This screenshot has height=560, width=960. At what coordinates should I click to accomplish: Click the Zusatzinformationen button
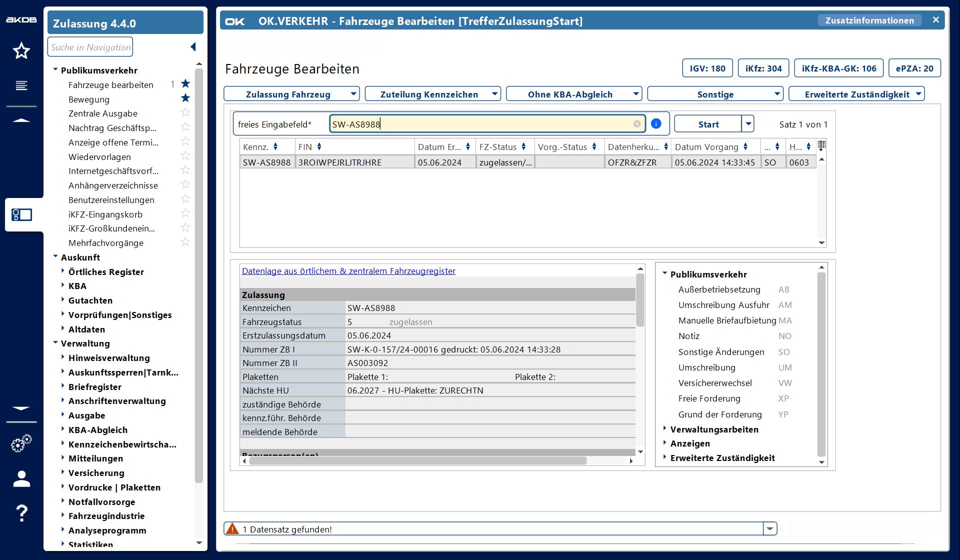pos(869,20)
